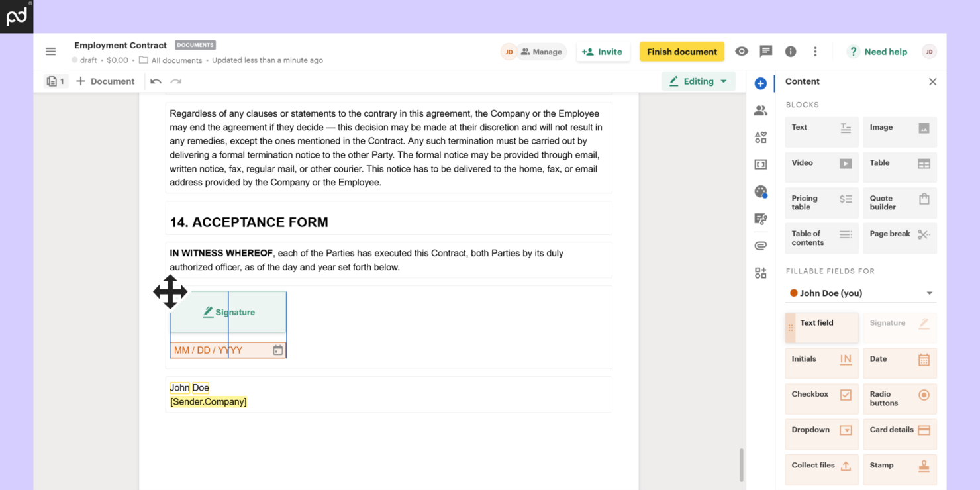The width and height of the screenshot is (980, 490).
Task: Select the Content plus sidebar icon
Action: pos(760,83)
